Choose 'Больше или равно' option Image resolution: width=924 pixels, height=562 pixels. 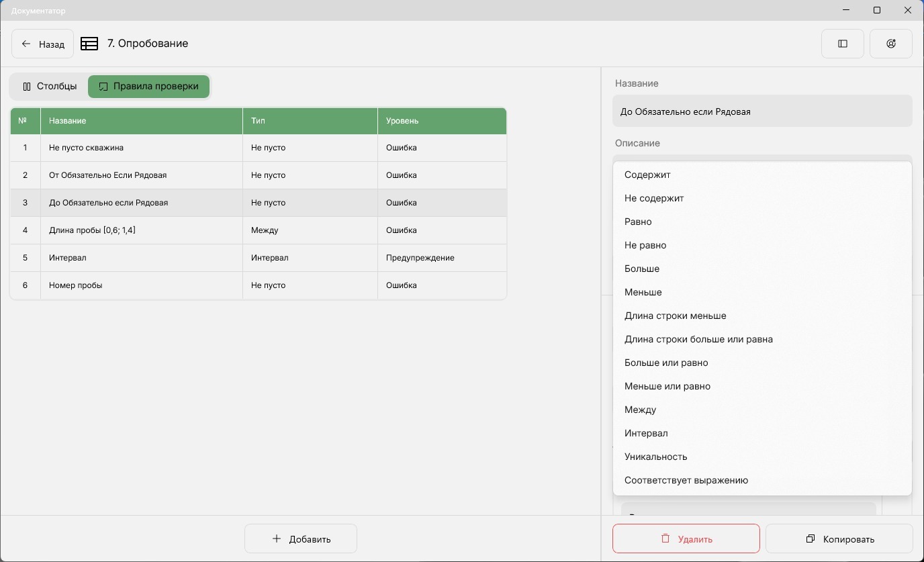tap(762, 363)
